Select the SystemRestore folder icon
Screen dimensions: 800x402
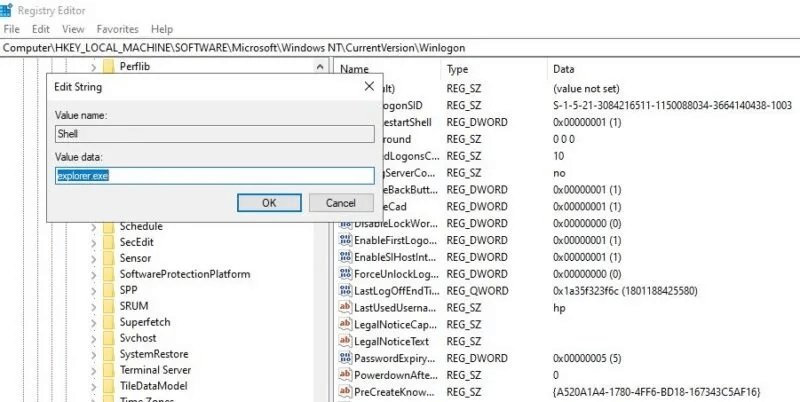click(x=109, y=354)
